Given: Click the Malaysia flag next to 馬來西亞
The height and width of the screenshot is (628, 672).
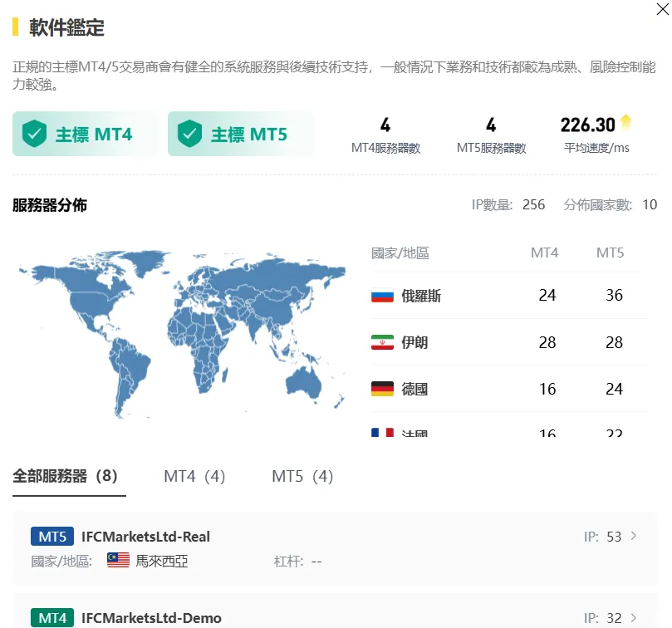Looking at the screenshot, I should tap(118, 560).
